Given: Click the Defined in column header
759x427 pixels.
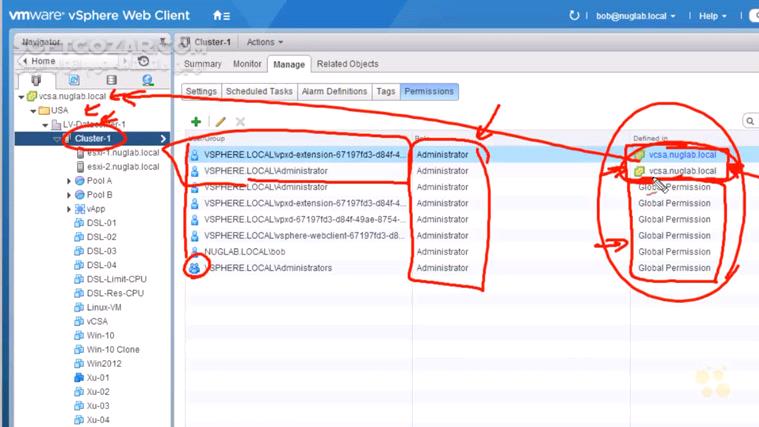Looking at the screenshot, I should pos(651,138).
